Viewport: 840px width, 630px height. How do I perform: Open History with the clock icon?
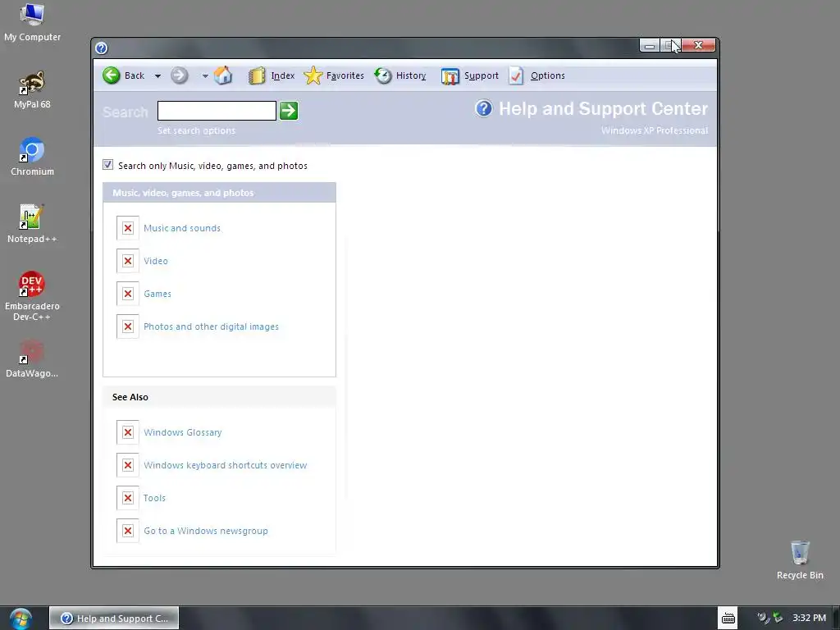coord(383,75)
